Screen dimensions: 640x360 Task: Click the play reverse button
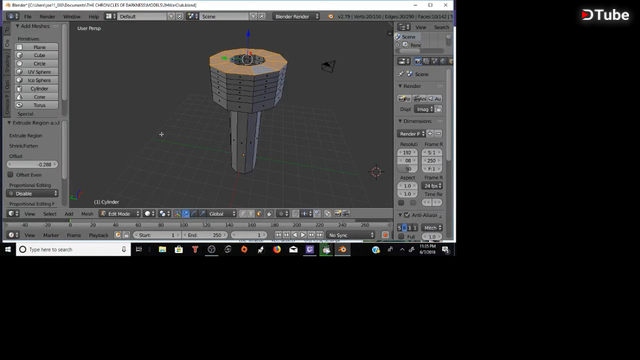click(x=295, y=235)
